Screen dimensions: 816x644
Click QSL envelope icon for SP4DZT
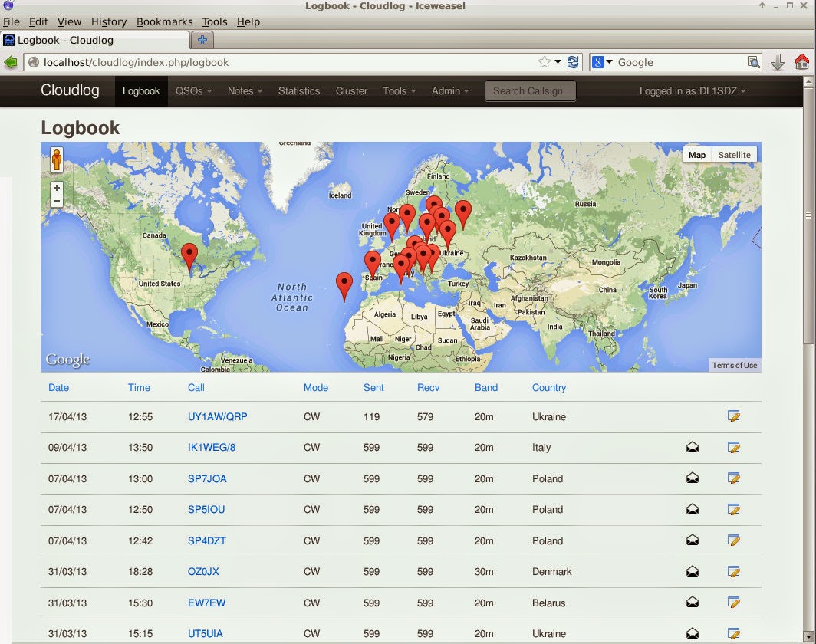tap(692, 540)
